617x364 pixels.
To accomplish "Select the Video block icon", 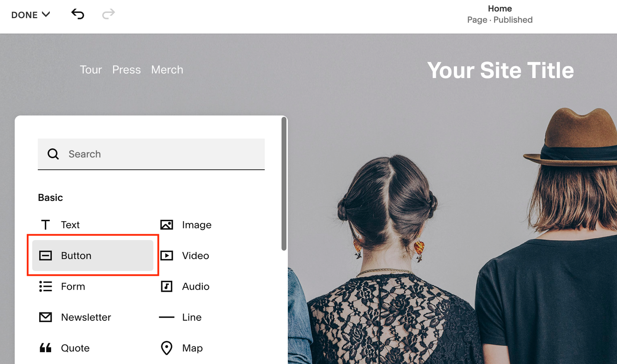I will (x=167, y=256).
